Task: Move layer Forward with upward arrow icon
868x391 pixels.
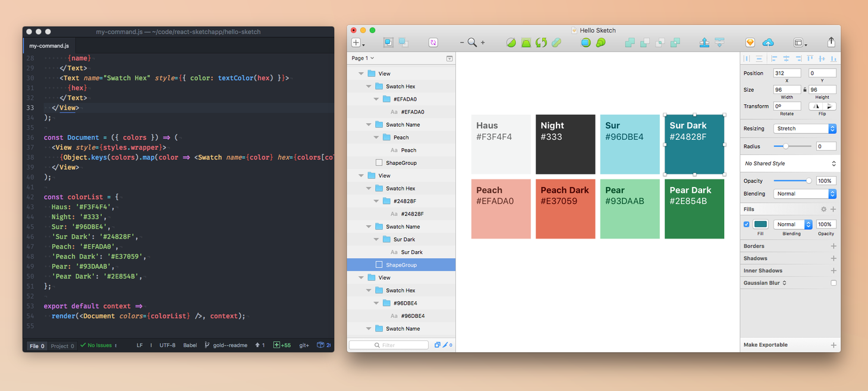Action: tap(705, 43)
